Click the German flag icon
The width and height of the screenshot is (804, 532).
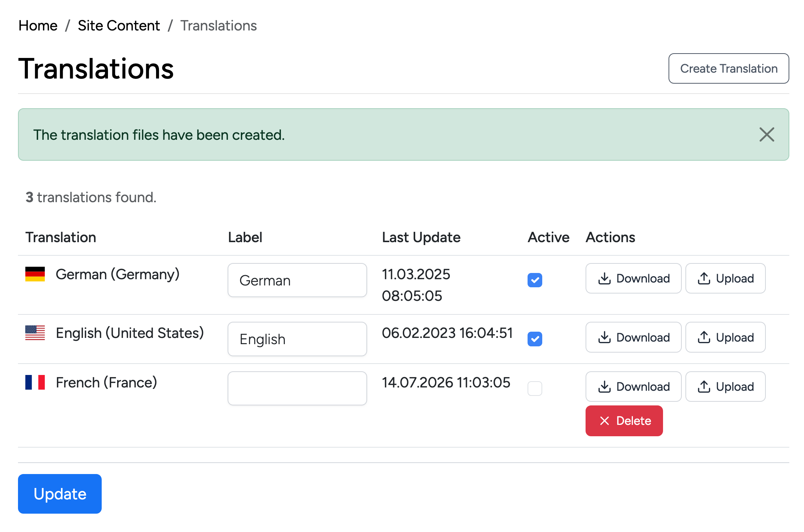coord(35,274)
